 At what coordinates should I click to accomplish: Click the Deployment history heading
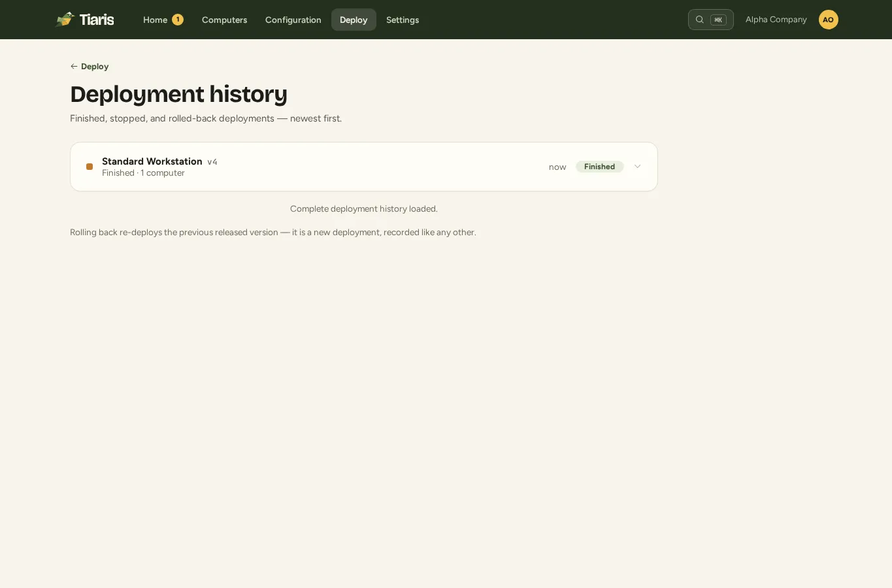[x=178, y=94]
